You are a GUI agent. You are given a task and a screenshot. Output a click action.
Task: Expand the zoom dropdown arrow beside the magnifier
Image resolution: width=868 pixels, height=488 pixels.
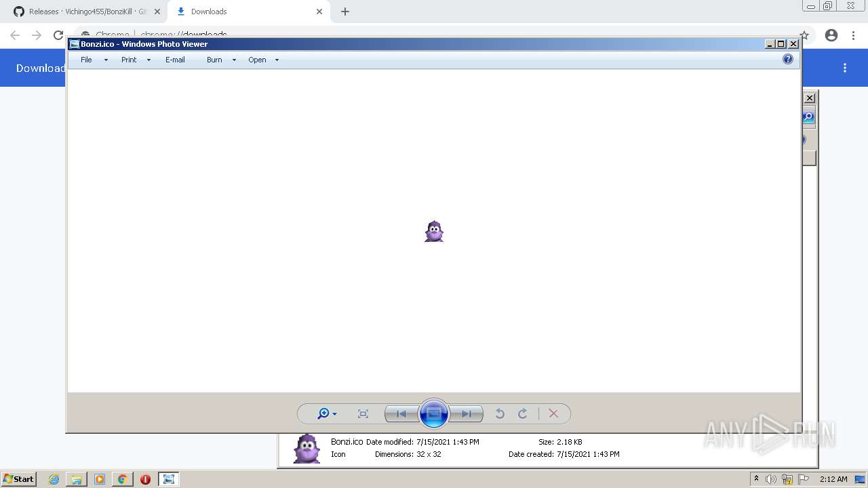click(x=334, y=414)
